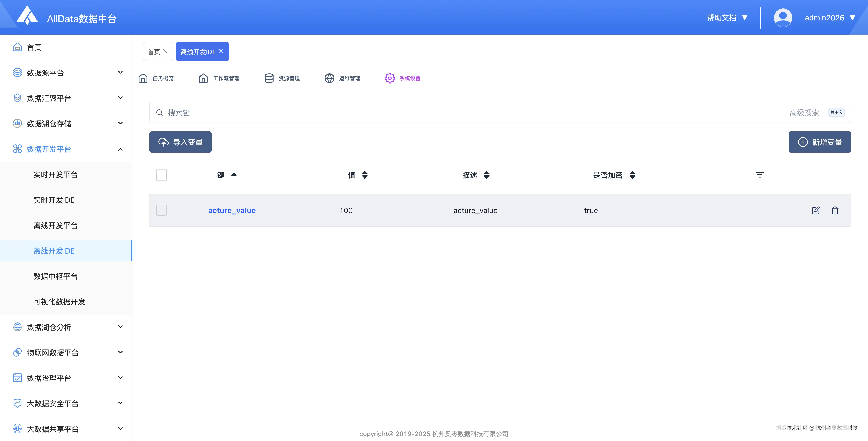Sort table by 是否加密 column
Screen dimensions: 868x441
(632, 175)
